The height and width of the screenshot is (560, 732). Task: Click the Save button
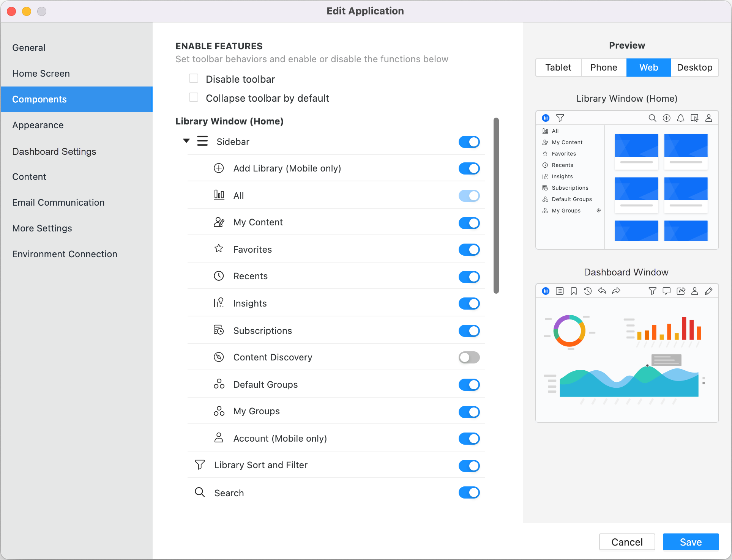(691, 542)
